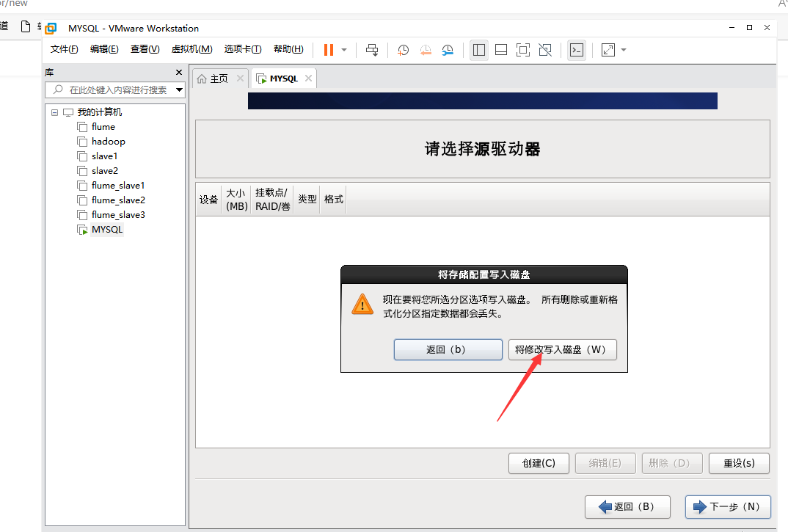Click the 大小(MB) column header
The image size is (788, 532).
236,200
